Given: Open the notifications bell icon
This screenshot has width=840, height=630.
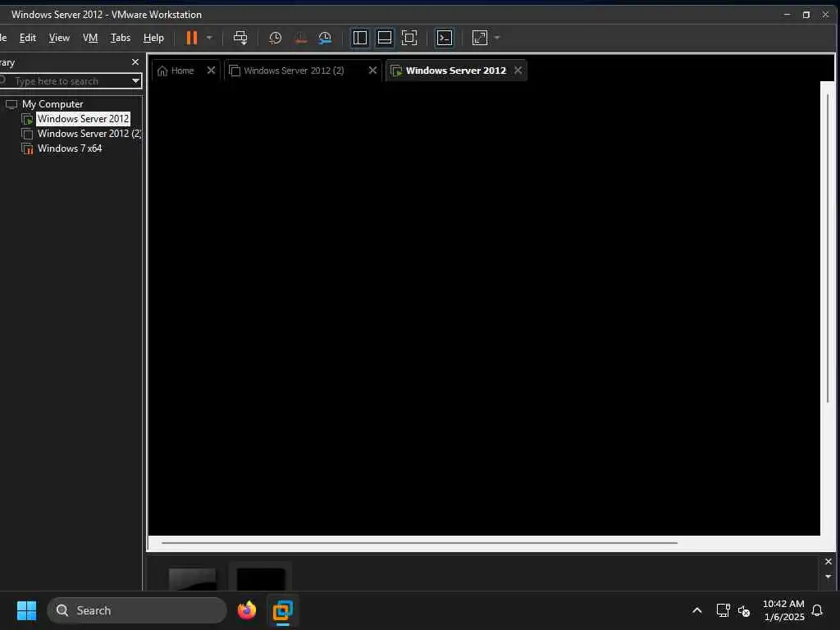Looking at the screenshot, I should pos(818,610).
